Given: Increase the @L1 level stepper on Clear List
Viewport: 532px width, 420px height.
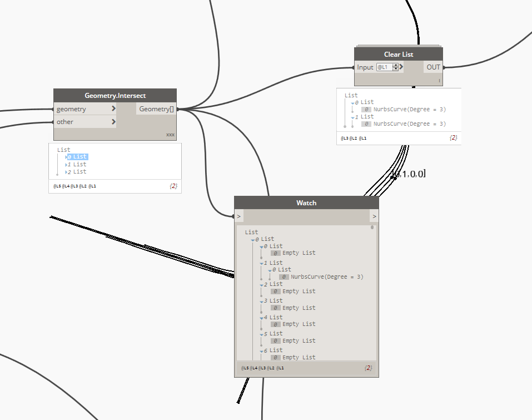Looking at the screenshot, I should point(395,65).
